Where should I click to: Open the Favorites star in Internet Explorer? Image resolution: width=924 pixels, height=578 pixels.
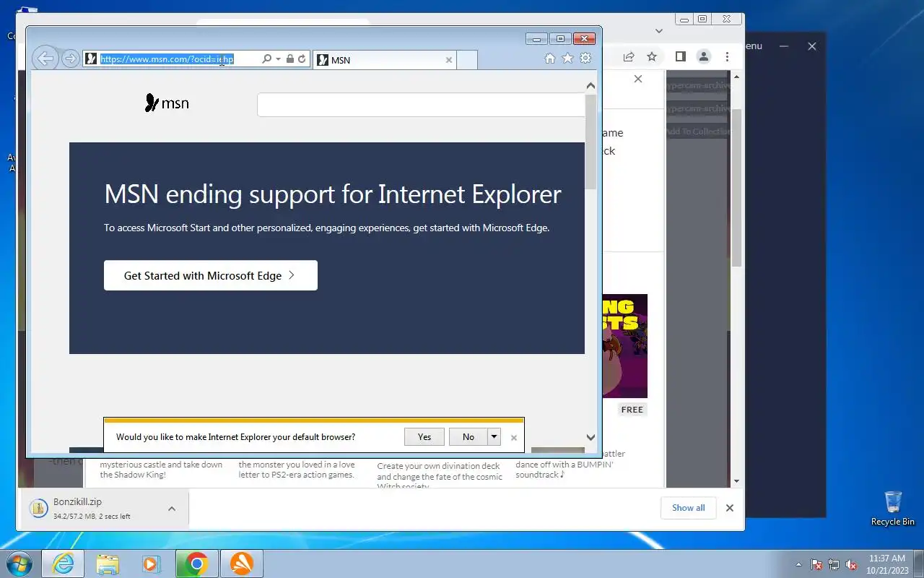coord(568,59)
